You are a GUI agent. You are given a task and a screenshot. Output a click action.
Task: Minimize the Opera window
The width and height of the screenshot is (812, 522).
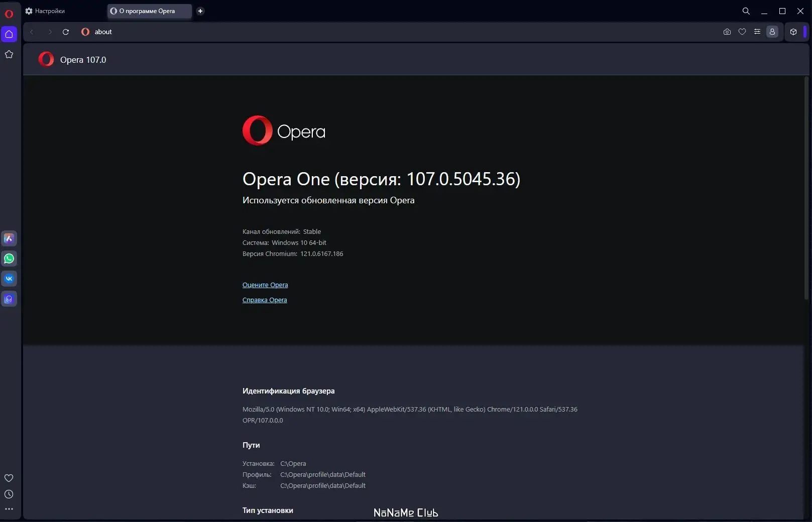click(x=764, y=11)
